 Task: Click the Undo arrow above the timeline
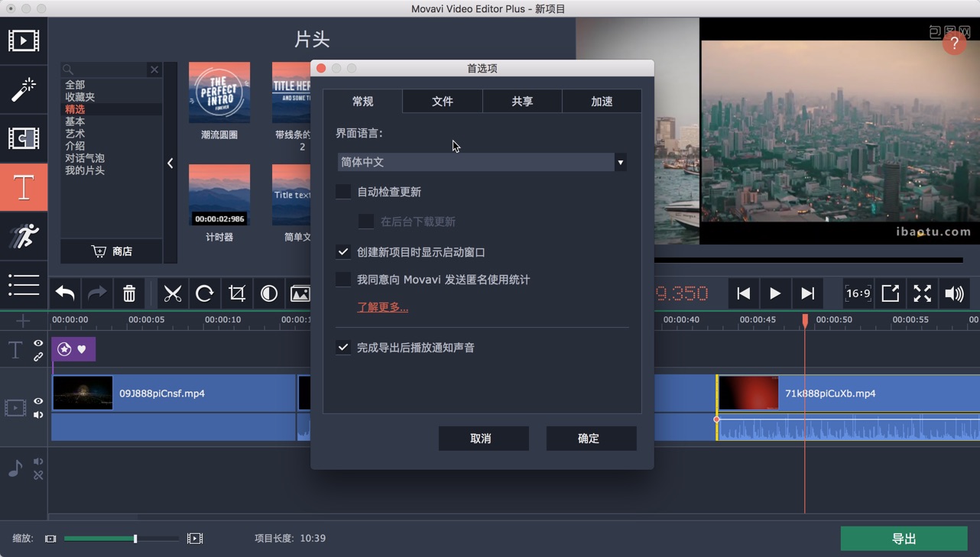click(x=64, y=293)
